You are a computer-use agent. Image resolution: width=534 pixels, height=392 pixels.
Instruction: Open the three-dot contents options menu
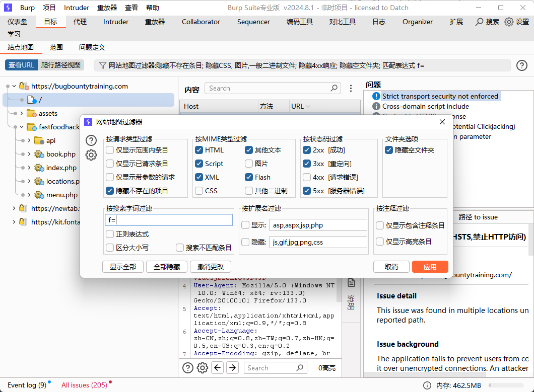(351, 89)
